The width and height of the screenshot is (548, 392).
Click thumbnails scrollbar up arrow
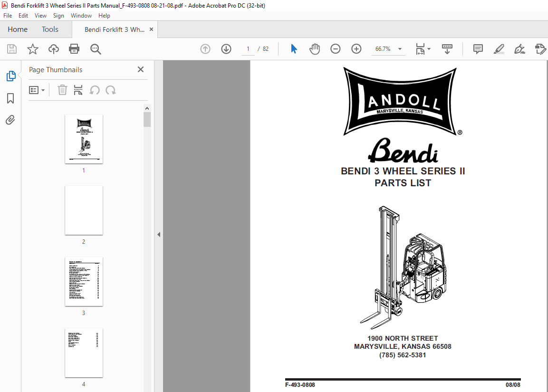147,108
